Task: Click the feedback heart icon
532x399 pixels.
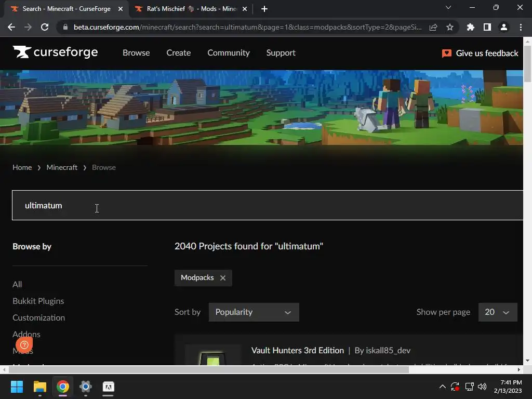Action: [446, 54]
